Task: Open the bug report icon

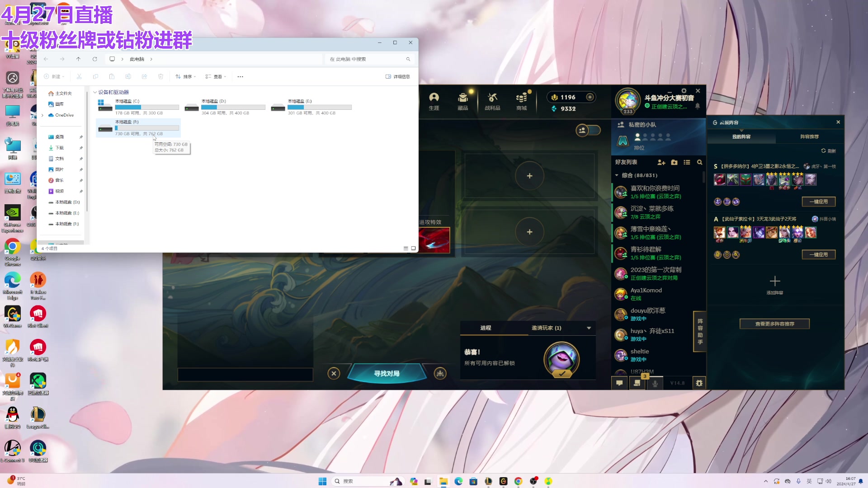Action: point(699,383)
